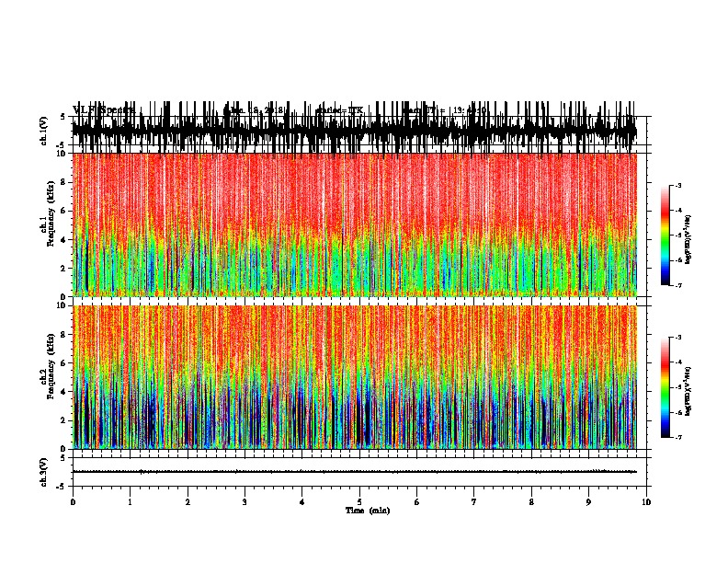Click time axis tick label 9

click(x=588, y=502)
